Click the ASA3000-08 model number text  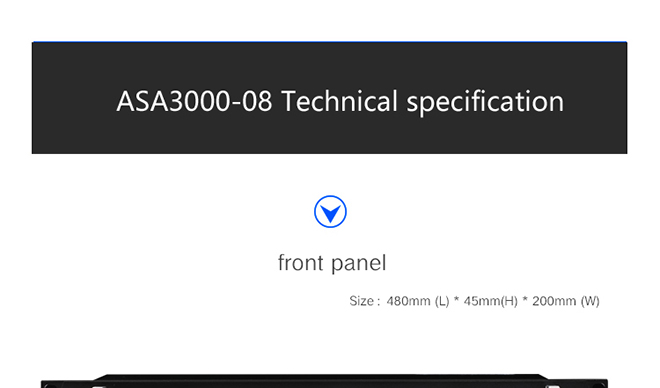point(194,101)
